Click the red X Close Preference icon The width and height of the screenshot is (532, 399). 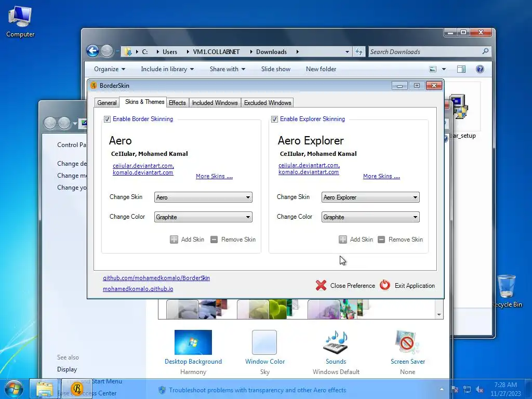[321, 285]
